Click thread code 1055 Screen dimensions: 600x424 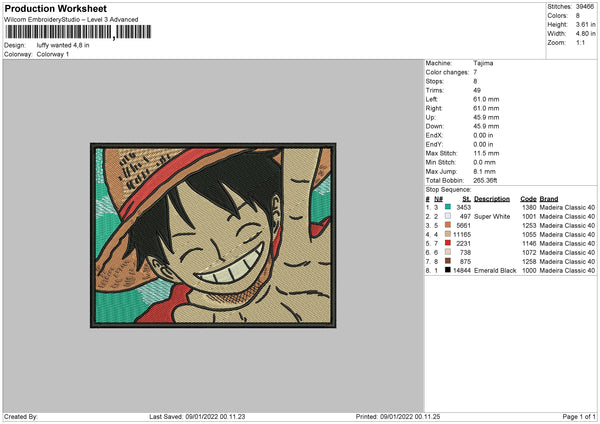coord(529,234)
